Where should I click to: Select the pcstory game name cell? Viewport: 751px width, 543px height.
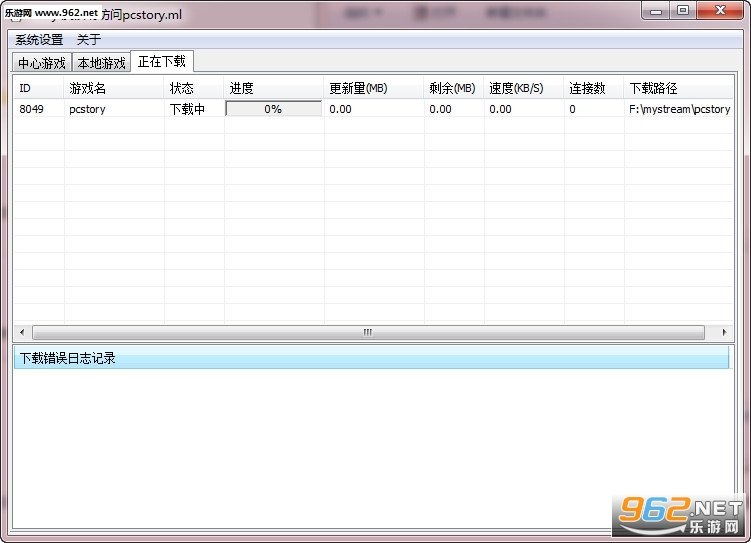pos(87,109)
